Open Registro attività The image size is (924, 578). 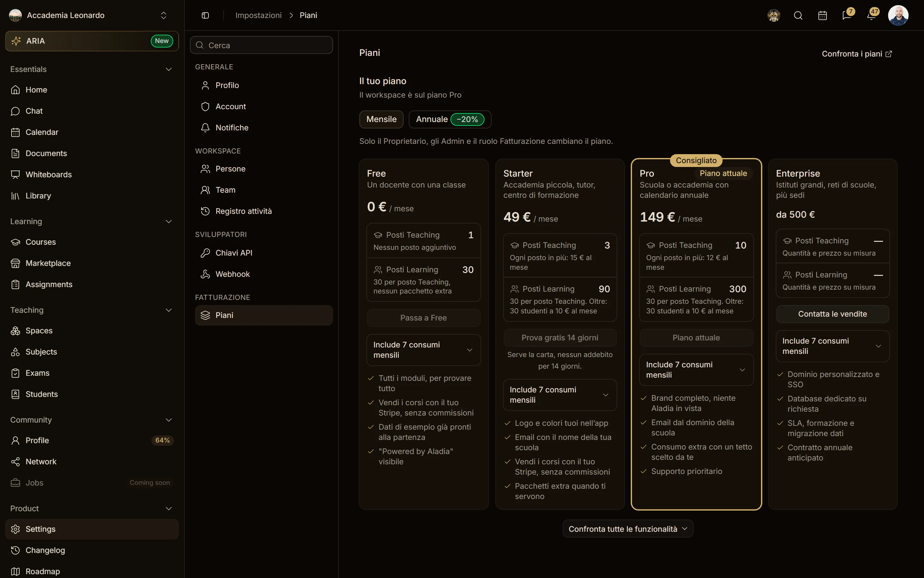click(x=264, y=211)
